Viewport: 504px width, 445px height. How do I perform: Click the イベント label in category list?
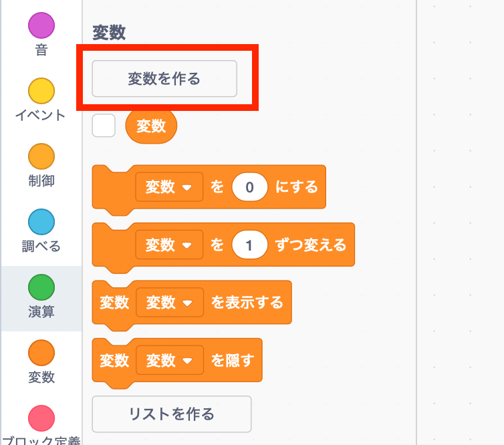41,115
